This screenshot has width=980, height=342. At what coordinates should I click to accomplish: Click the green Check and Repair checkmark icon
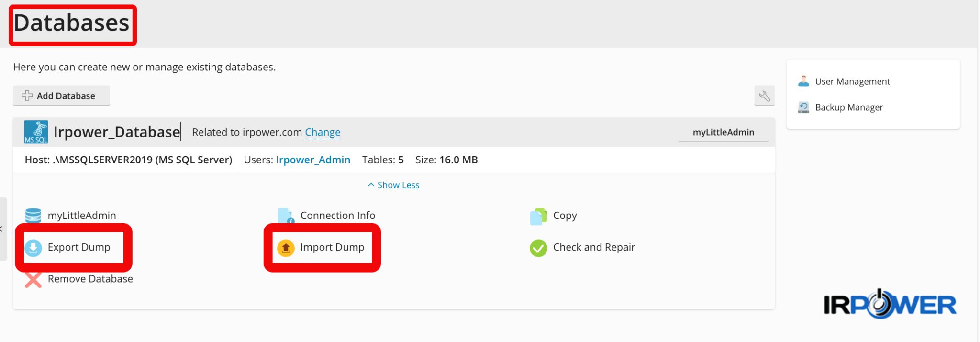pos(538,248)
